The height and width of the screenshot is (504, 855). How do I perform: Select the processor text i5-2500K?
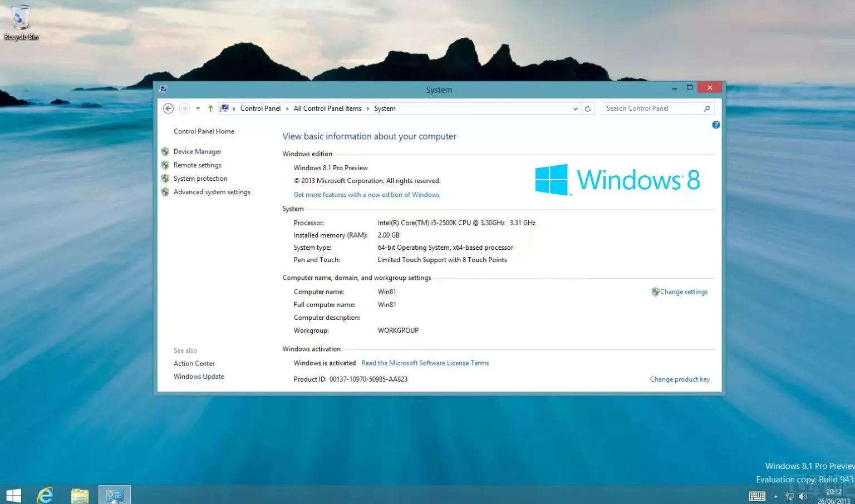[456, 223]
